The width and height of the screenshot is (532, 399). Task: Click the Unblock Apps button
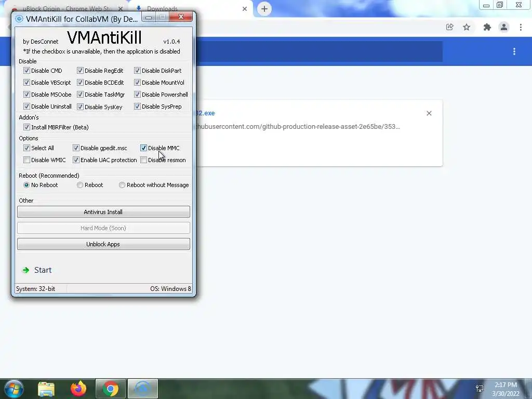point(103,244)
